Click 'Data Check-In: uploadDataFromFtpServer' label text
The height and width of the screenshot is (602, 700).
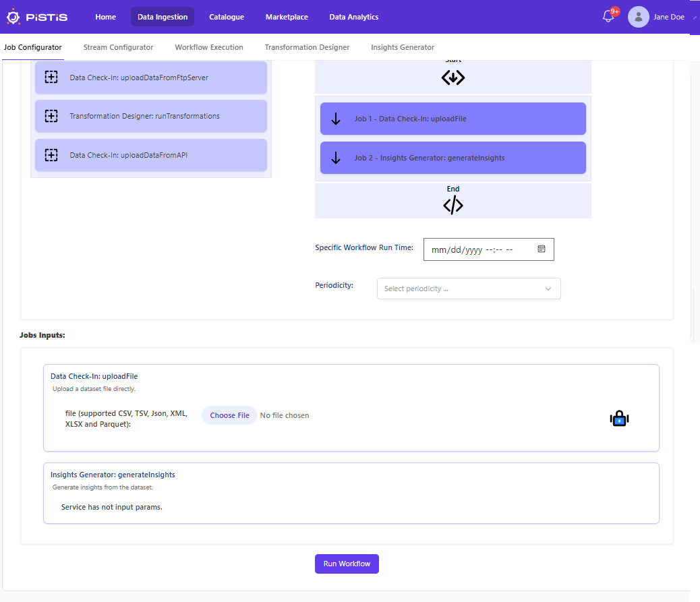(139, 78)
